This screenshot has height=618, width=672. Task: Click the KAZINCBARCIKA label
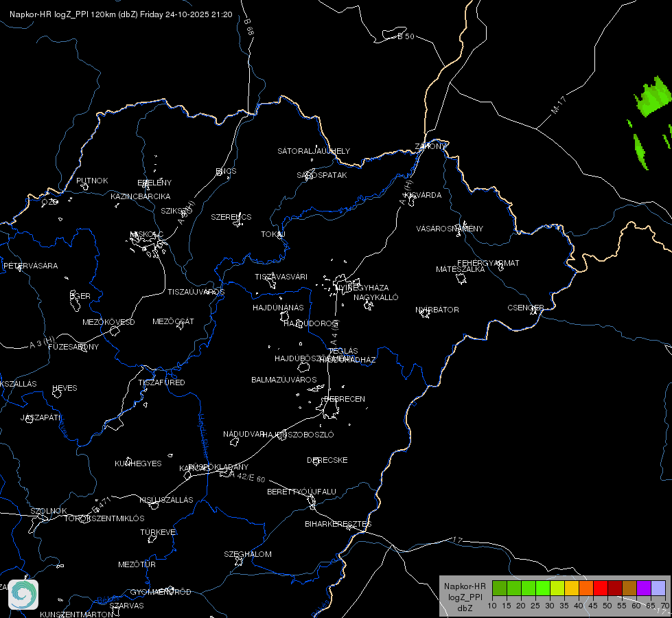(x=141, y=196)
